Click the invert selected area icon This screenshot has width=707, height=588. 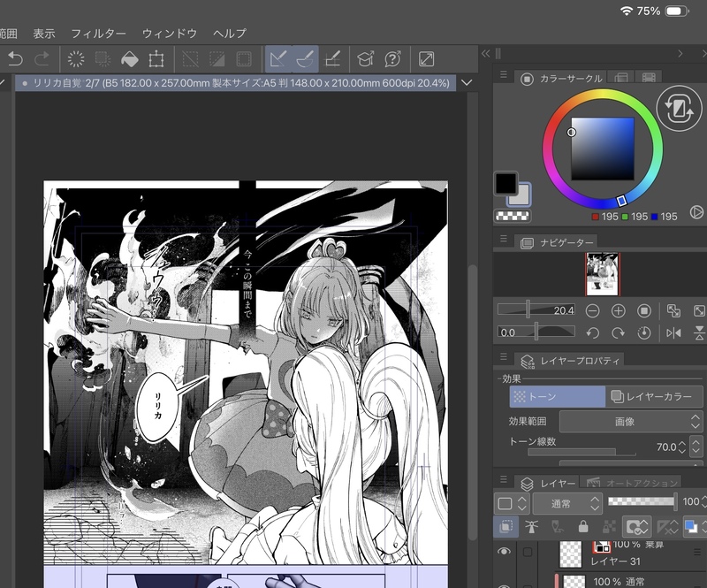(217, 59)
